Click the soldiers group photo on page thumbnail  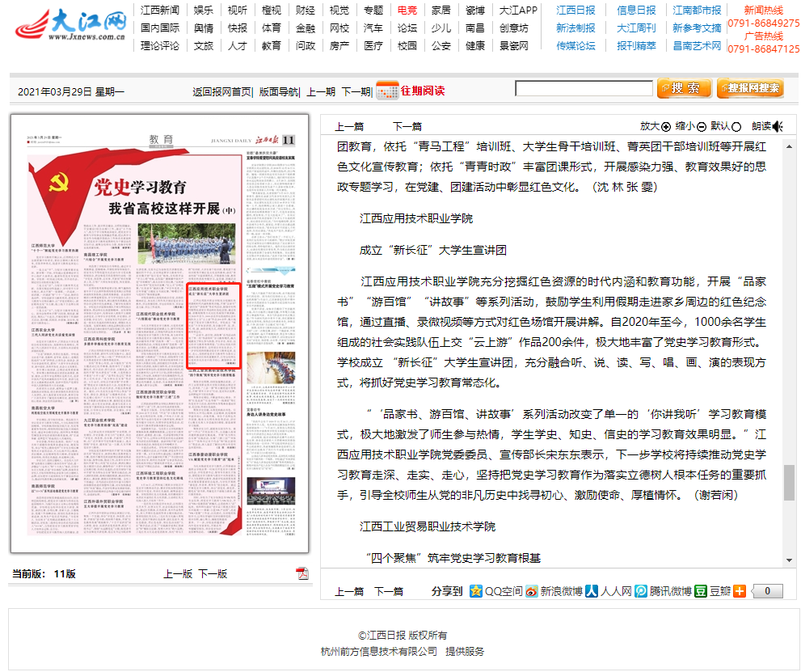[187, 243]
